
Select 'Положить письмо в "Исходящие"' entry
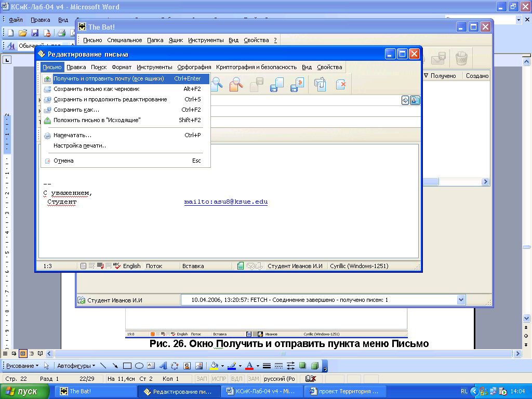point(125,120)
